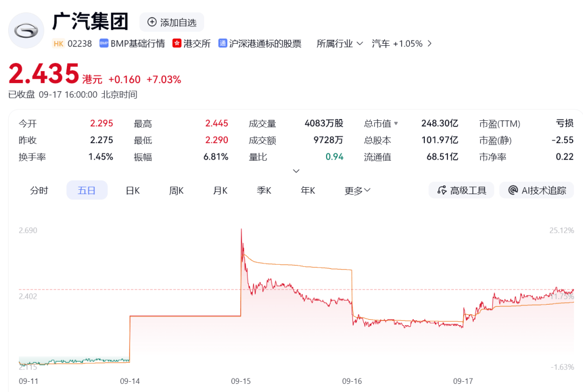Click the 高级工具 tool icon
583x392 pixels.
coord(442,190)
